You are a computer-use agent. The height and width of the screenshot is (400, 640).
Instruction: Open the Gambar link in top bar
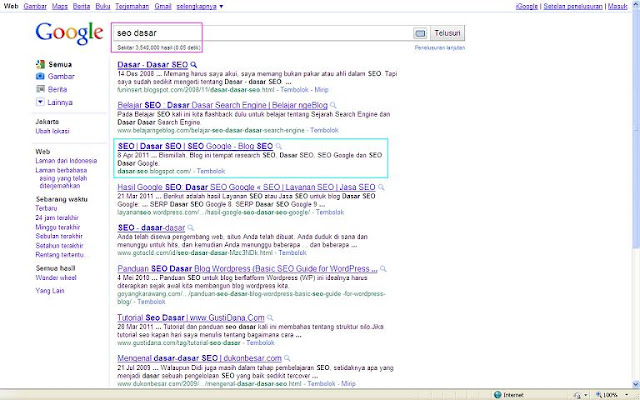35,7
